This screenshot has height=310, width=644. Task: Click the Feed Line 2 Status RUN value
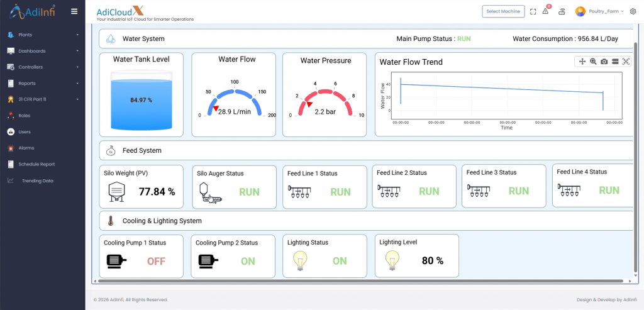[429, 191]
